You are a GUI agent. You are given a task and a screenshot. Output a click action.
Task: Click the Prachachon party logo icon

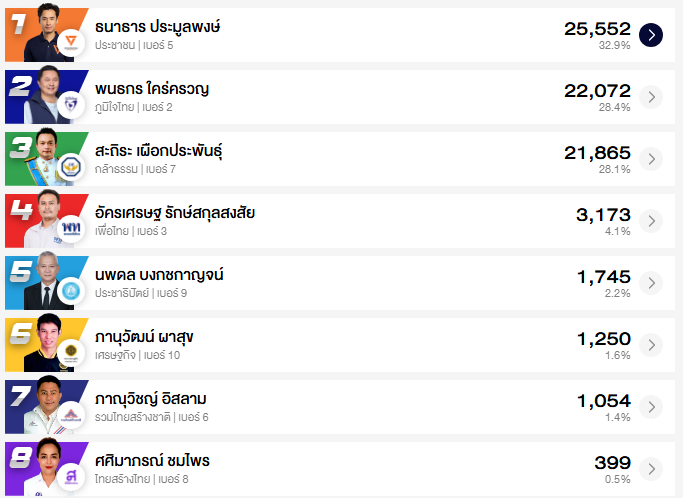pos(71,43)
